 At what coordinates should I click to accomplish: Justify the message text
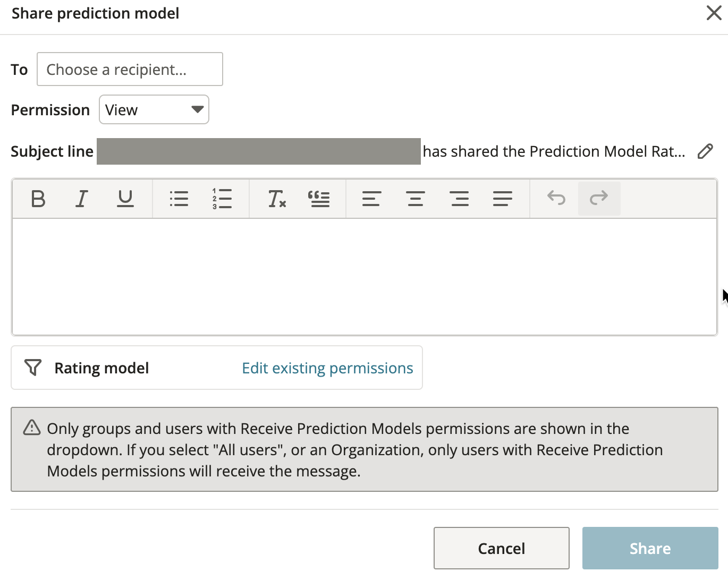pos(502,199)
